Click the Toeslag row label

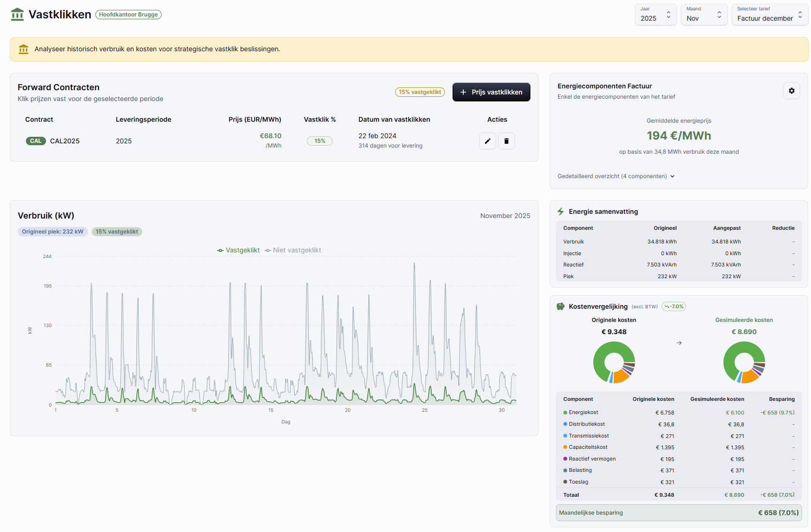pyautogui.click(x=578, y=482)
